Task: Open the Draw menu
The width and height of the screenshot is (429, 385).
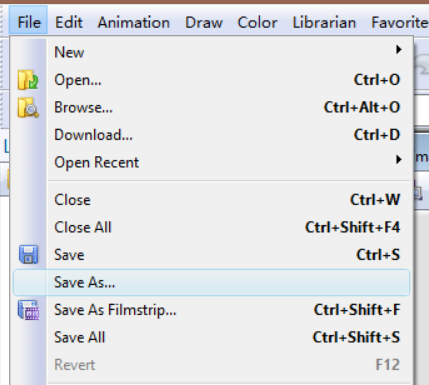Action: [204, 22]
